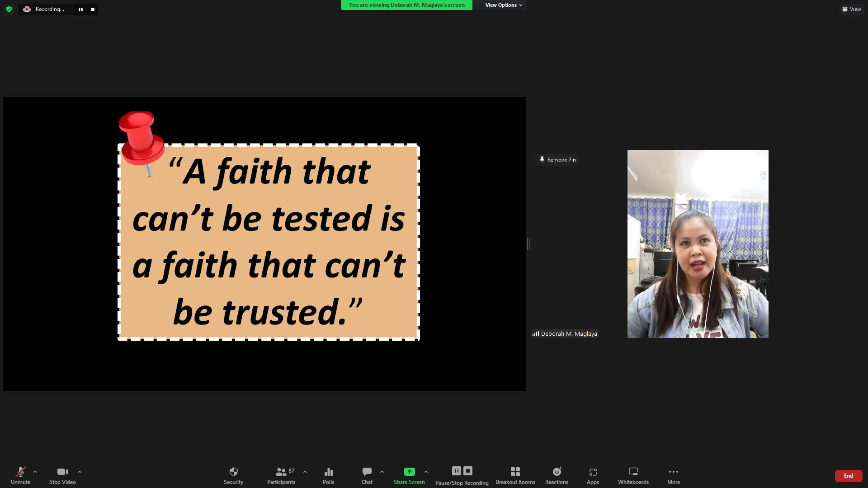Expand chat options arrow
Screen dimensions: 868x488
coord(382,472)
